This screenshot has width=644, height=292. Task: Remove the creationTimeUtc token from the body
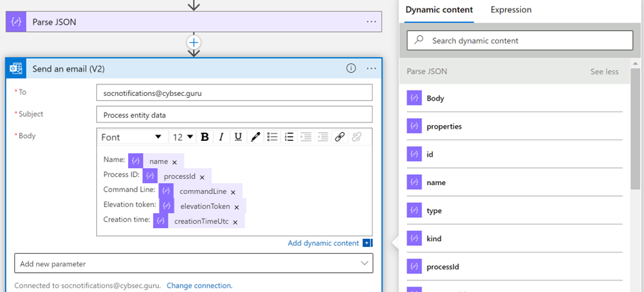[235, 223]
